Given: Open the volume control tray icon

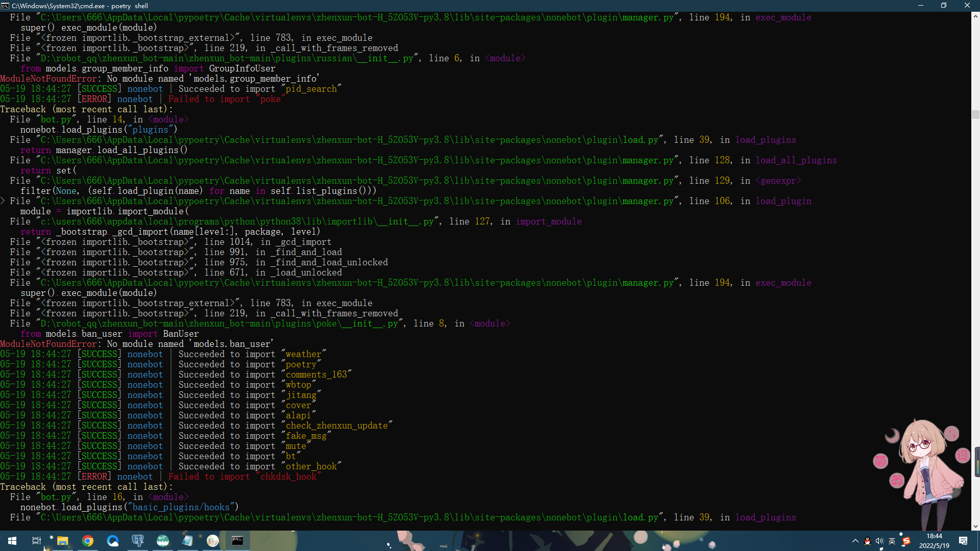Looking at the screenshot, I should click(x=879, y=541).
